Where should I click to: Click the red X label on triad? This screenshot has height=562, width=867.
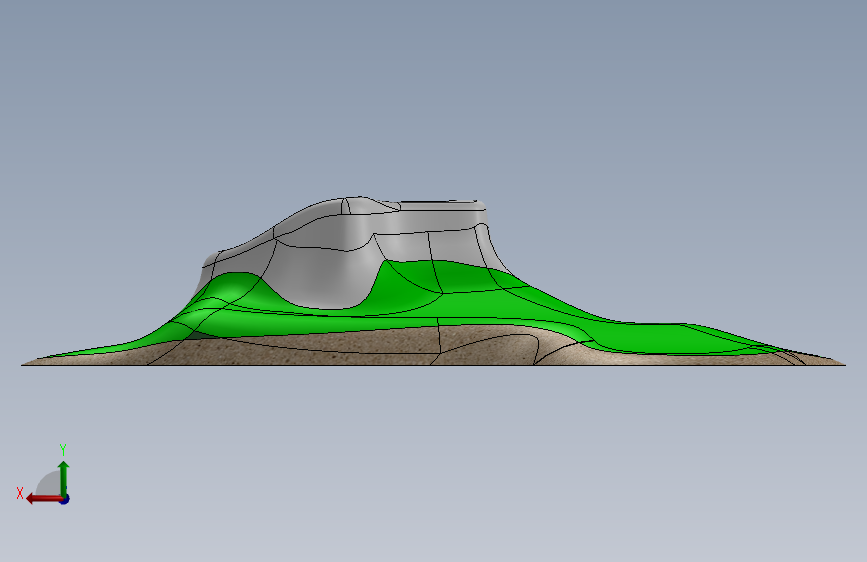[x=20, y=493]
